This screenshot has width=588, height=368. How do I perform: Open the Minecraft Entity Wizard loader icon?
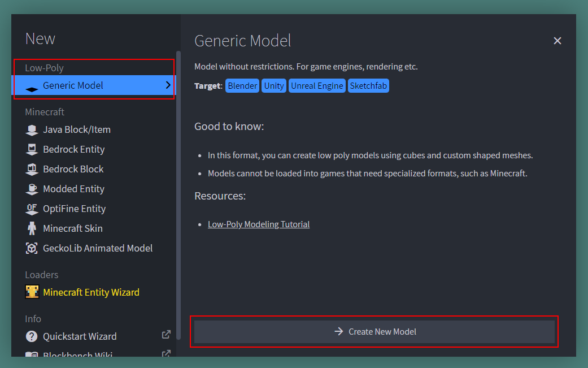[x=32, y=292]
